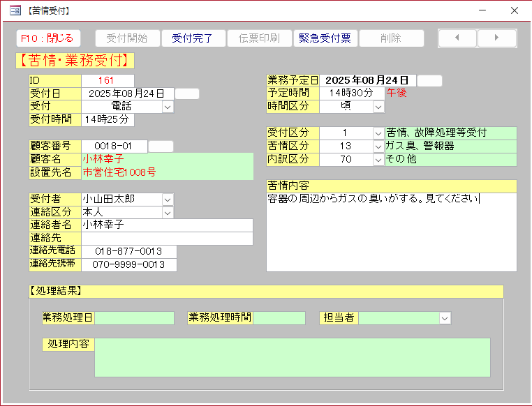Go to the next record arrow
This screenshot has height=406, width=532.
[497, 38]
